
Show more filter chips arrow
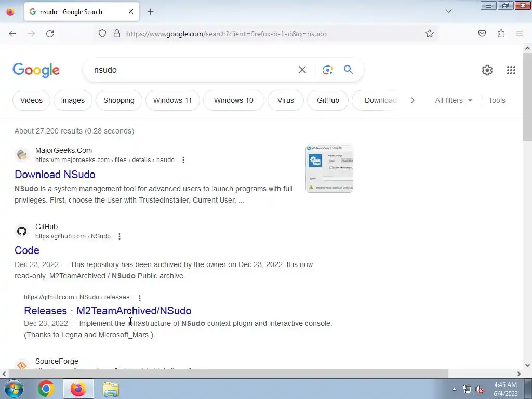(x=412, y=100)
